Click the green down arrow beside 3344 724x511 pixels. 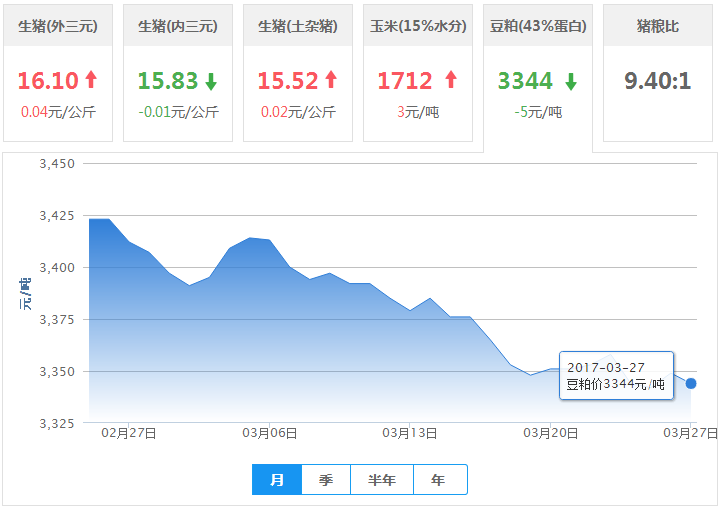(x=571, y=81)
